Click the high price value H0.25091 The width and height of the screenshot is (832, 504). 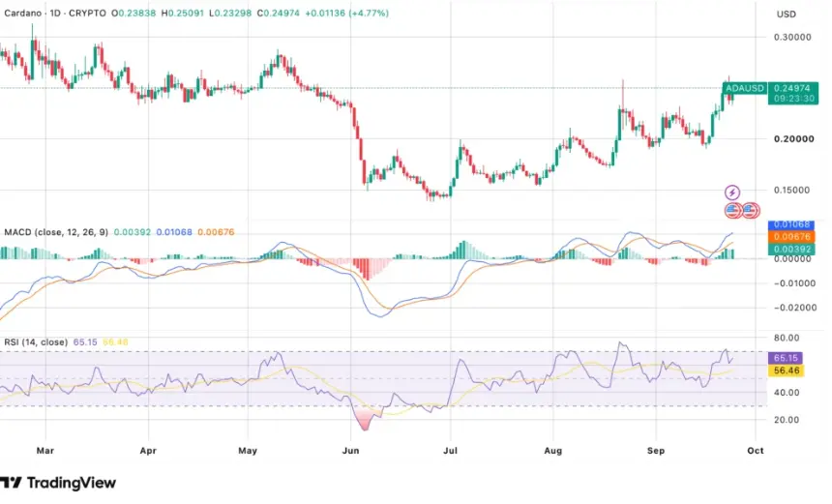(x=183, y=14)
